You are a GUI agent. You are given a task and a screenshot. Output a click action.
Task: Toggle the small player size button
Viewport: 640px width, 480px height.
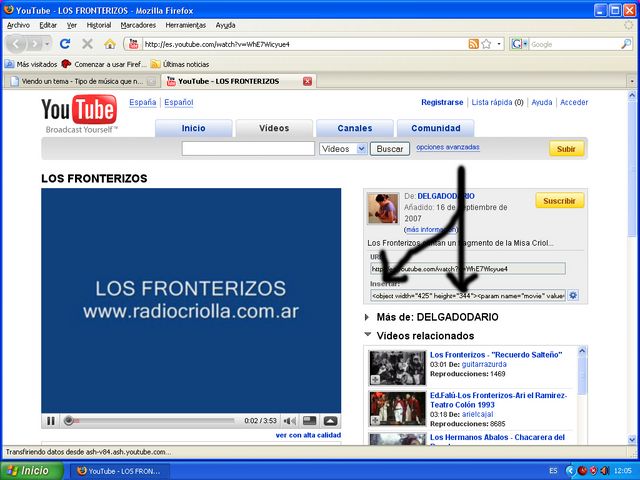[309, 421]
